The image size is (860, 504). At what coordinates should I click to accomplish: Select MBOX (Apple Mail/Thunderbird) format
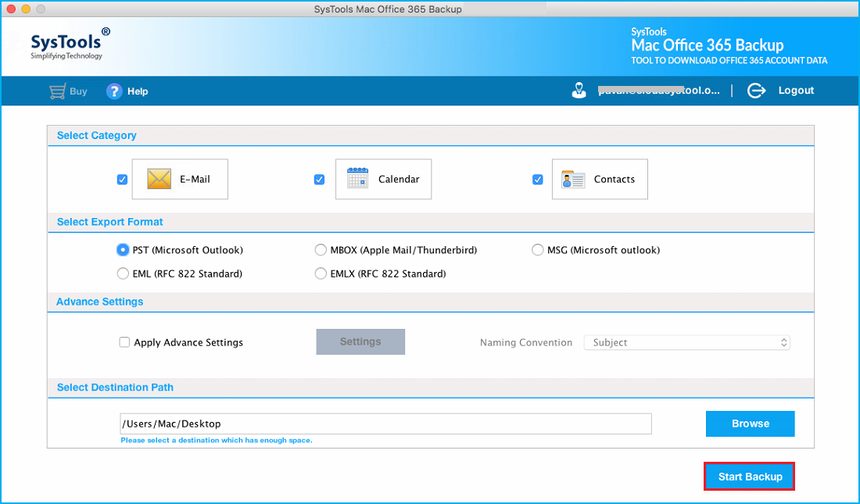[321, 250]
